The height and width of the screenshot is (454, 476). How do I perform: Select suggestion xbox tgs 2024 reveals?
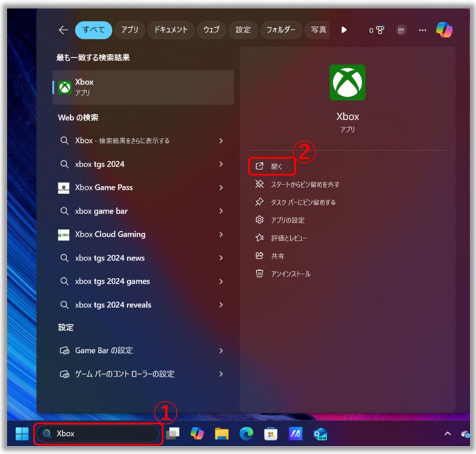point(113,304)
